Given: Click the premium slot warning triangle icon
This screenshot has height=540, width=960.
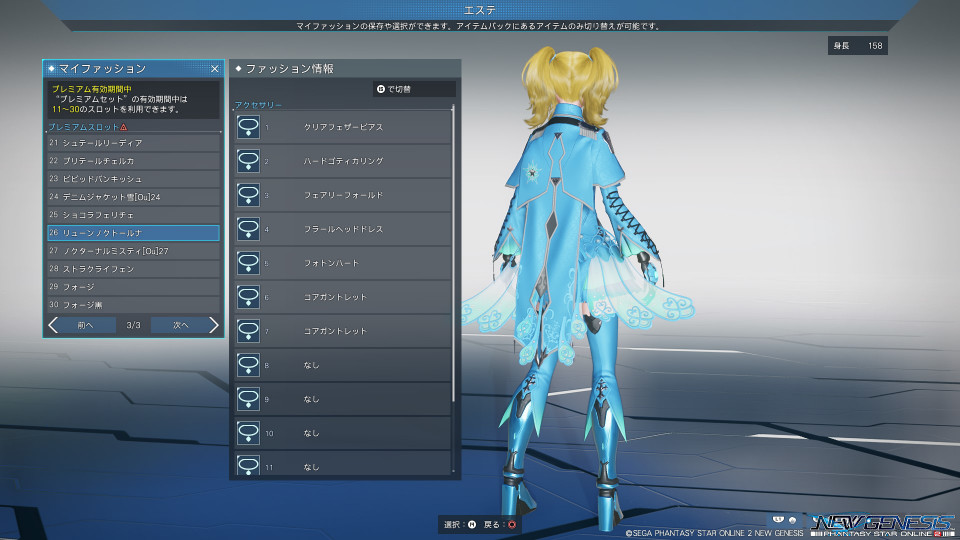Looking at the screenshot, I should point(124,127).
